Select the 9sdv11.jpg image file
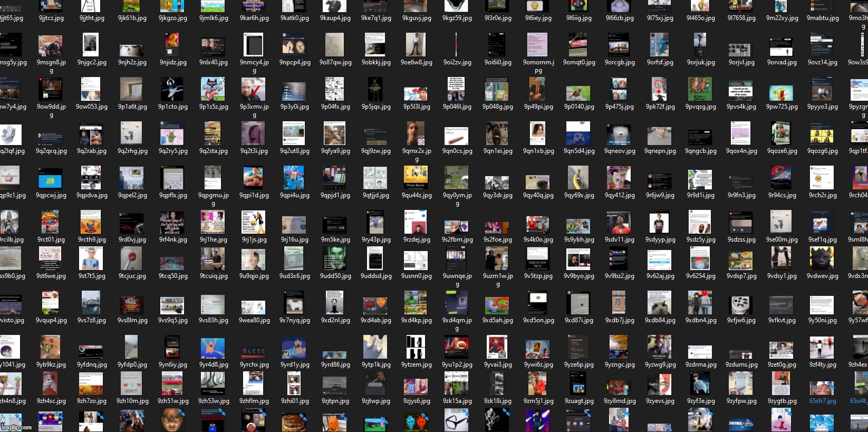 click(619, 223)
